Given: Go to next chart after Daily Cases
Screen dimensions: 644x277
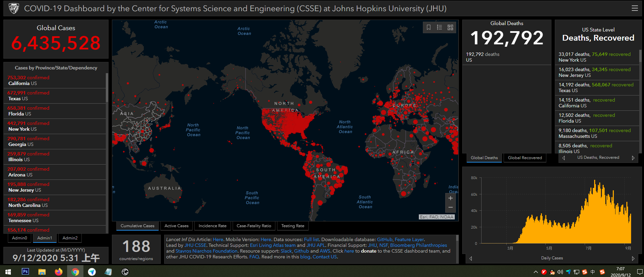Looking at the screenshot, I should (633, 258).
